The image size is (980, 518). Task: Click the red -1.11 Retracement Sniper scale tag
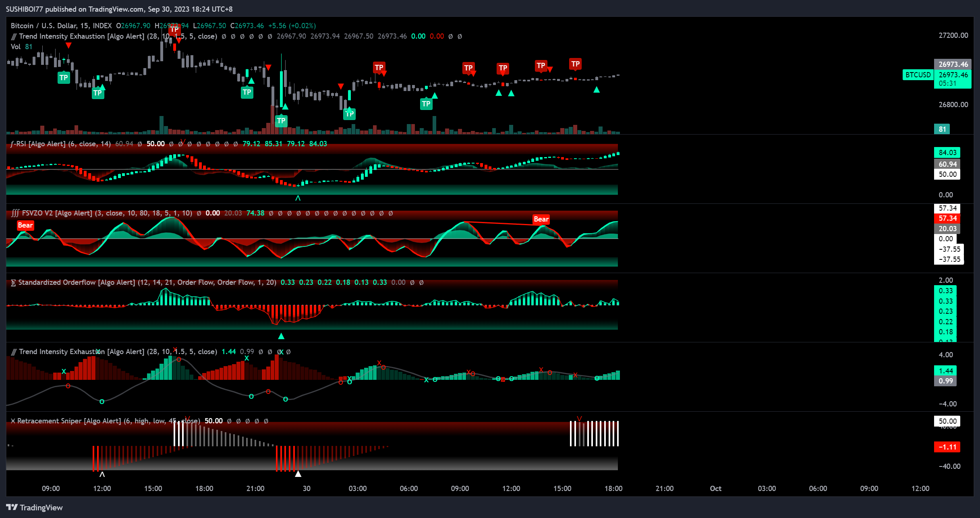947,447
